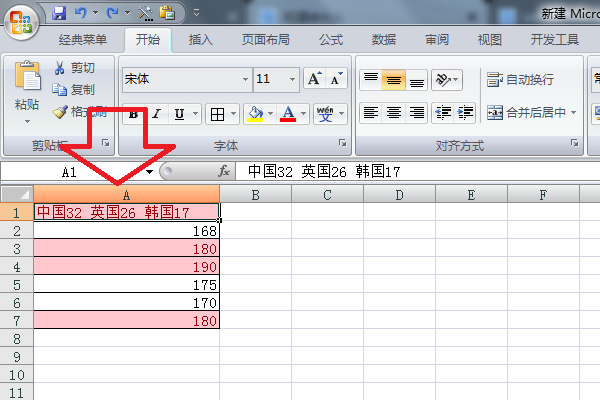Click the Office button logo
The height and width of the screenshot is (400, 600).
point(21,22)
